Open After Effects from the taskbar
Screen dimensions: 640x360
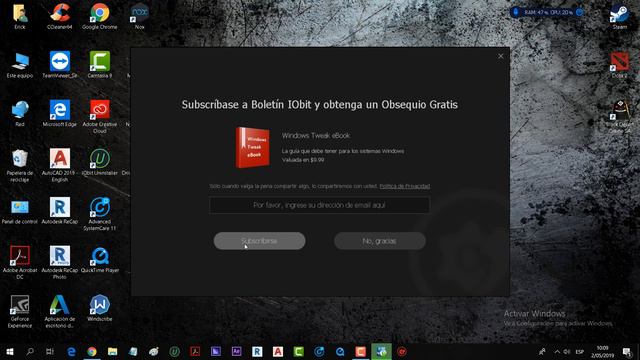point(236,351)
